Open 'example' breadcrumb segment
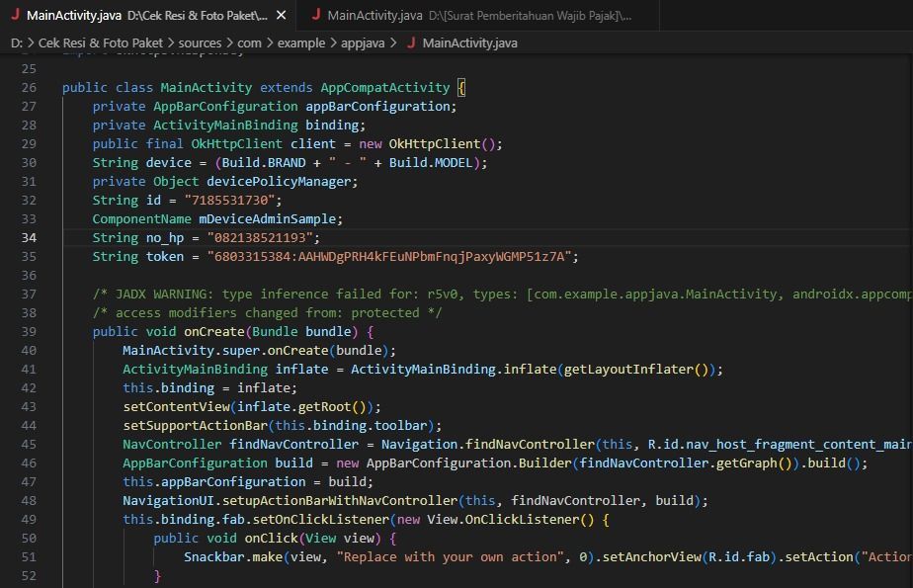This screenshot has height=588, width=913. [x=301, y=43]
